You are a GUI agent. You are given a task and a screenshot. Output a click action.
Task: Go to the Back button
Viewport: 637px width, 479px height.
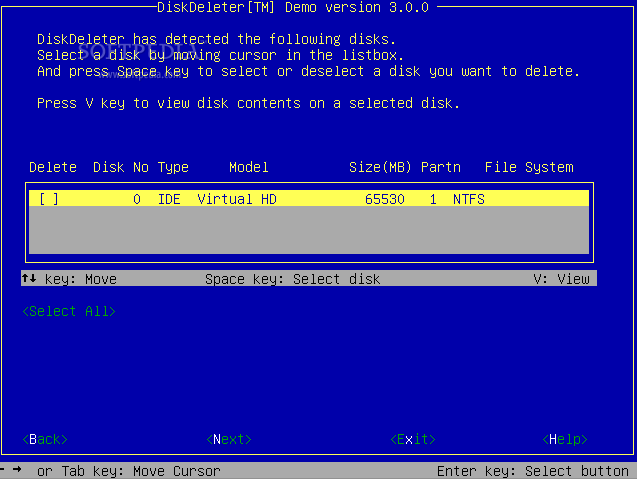[45, 439]
